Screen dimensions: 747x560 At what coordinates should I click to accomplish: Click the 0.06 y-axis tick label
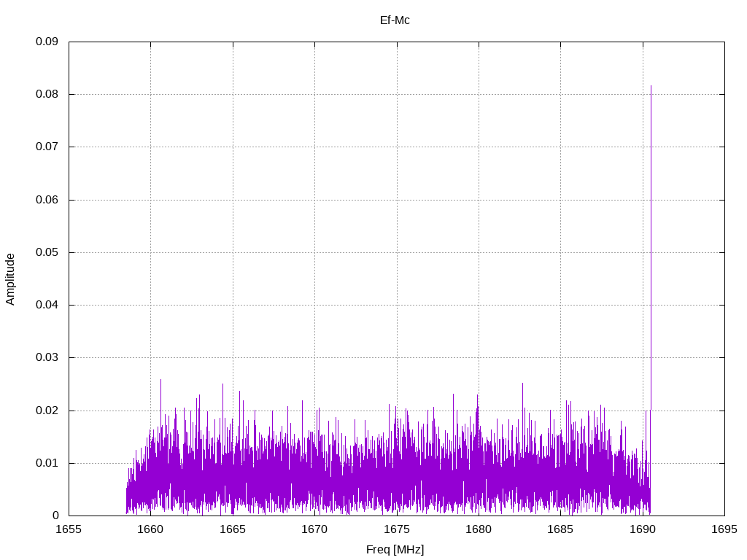[x=47, y=200]
